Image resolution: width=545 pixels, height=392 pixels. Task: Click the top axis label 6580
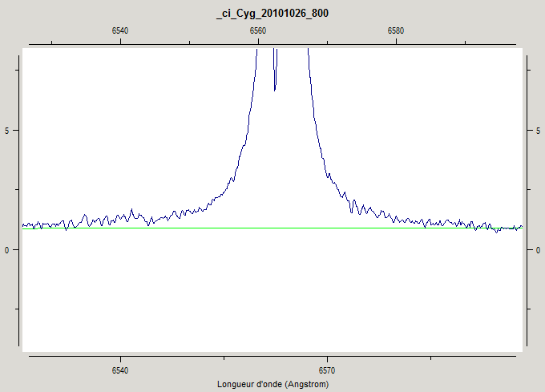click(x=396, y=31)
